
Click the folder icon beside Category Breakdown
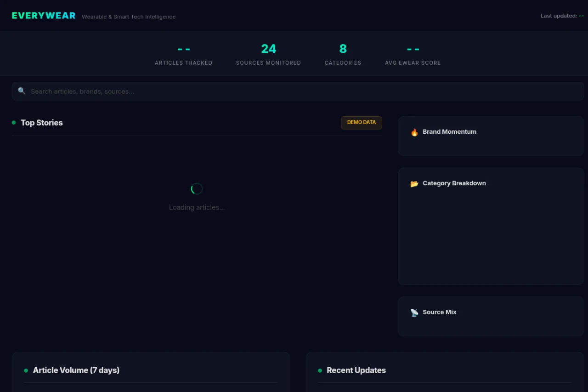click(414, 184)
